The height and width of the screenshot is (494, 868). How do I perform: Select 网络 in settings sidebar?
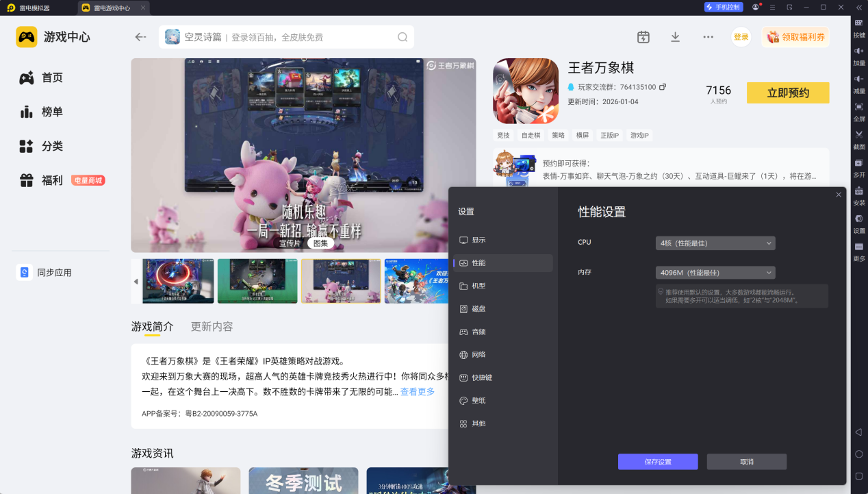[503, 355]
